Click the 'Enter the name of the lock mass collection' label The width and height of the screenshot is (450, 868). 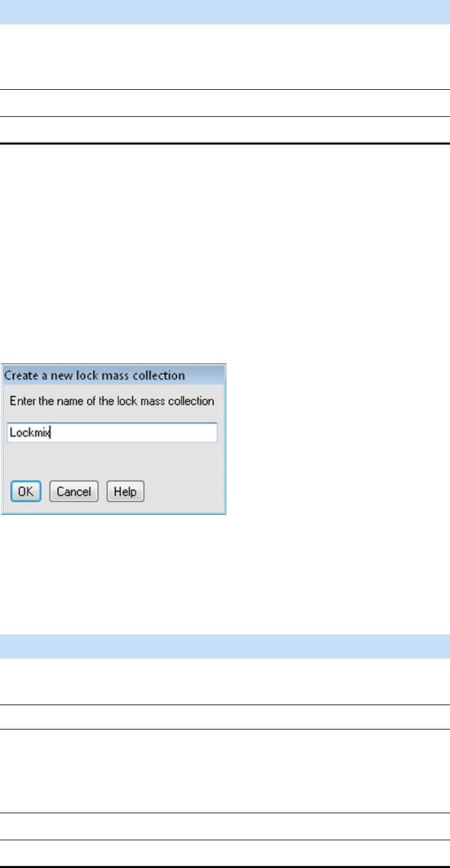(x=111, y=401)
